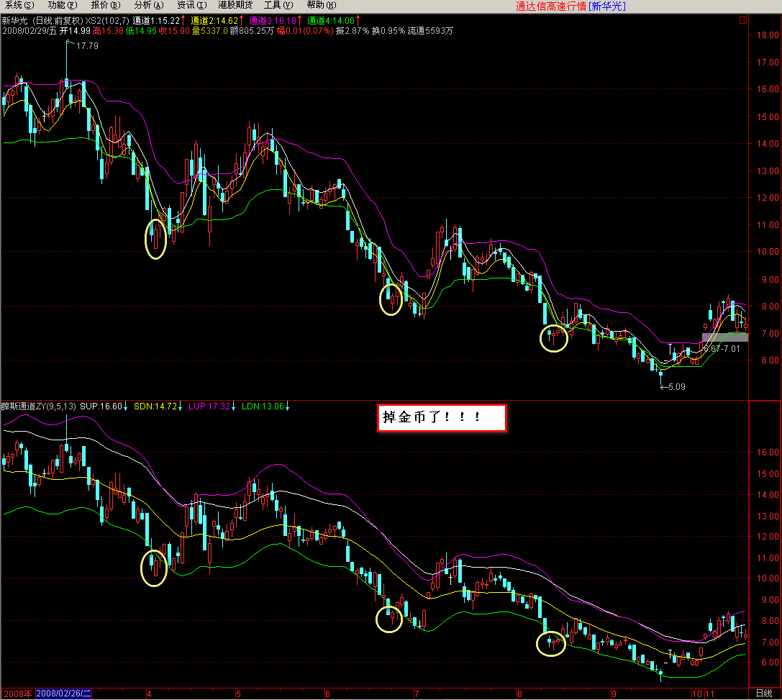Click the month 4 marker on time axis

click(x=149, y=694)
